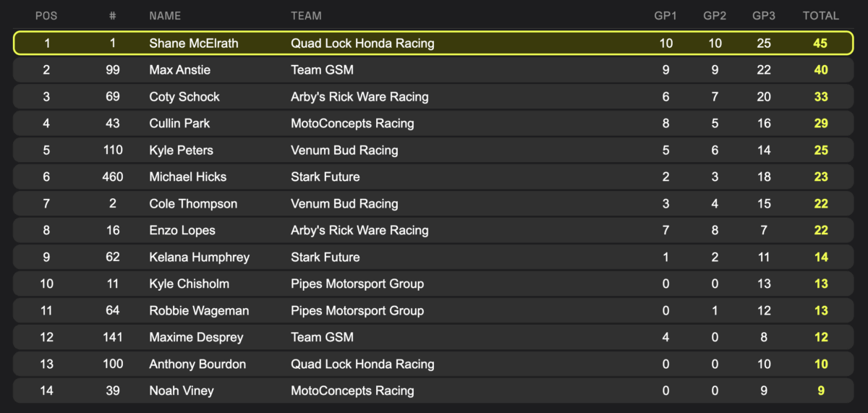Click Maxime Desprey's Team GSM entry

pyautogui.click(x=322, y=338)
